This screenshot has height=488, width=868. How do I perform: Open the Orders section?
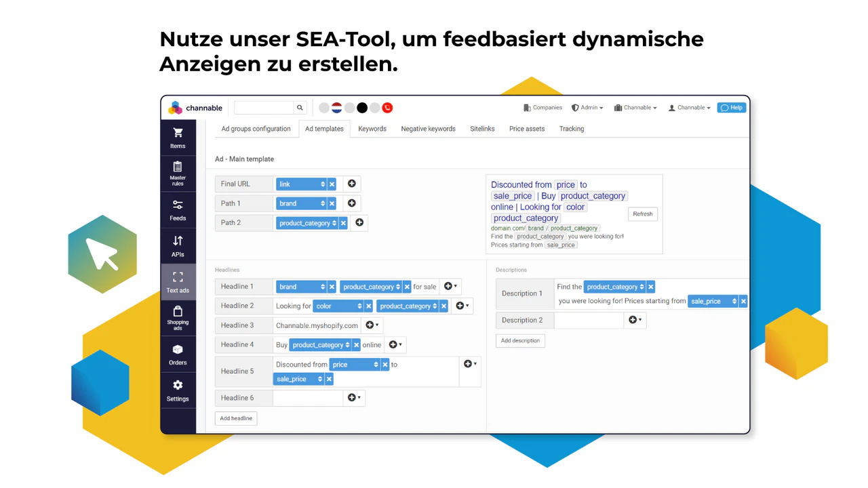pos(178,354)
